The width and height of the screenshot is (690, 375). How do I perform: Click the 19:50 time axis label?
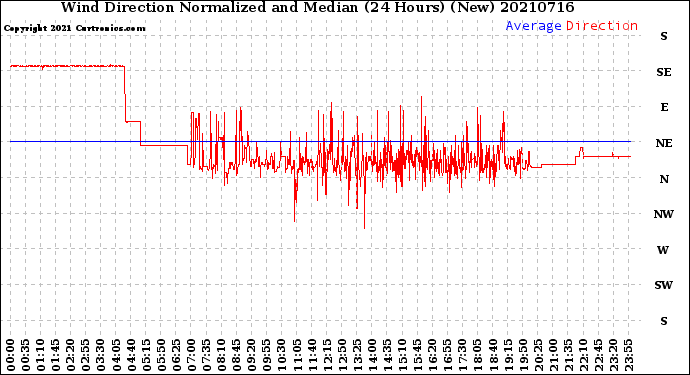pos(522,355)
